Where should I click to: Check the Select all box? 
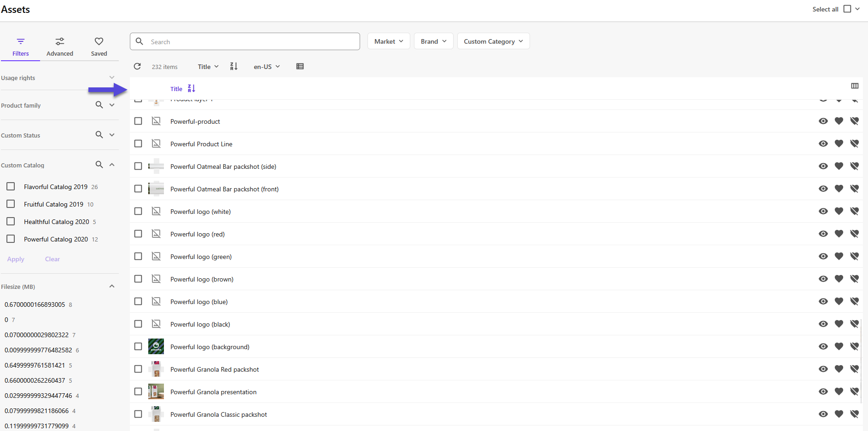[x=847, y=9]
